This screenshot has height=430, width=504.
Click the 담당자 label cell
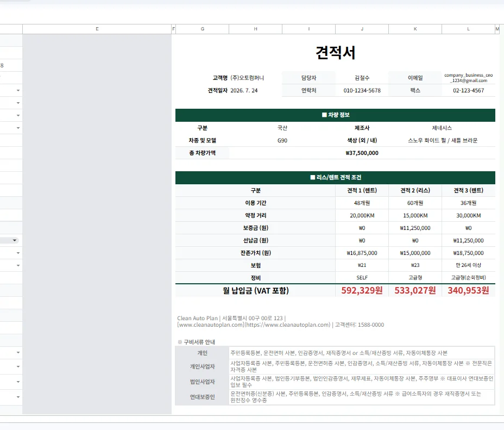[x=308, y=78]
